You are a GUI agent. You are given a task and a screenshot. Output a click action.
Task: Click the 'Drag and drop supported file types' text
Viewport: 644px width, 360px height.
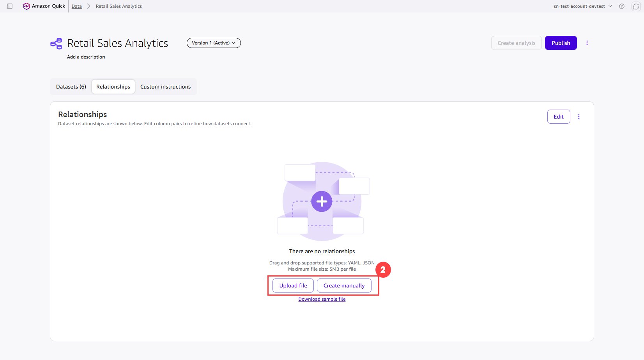click(x=322, y=263)
